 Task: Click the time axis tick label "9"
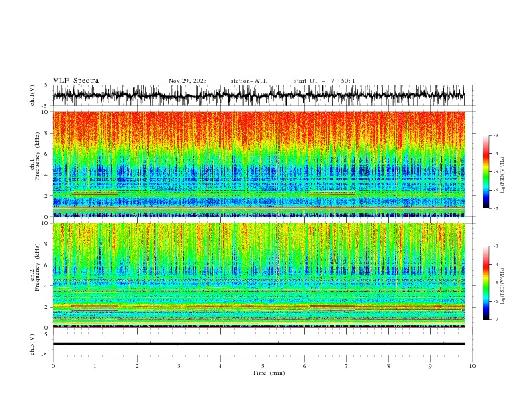pos(430,366)
